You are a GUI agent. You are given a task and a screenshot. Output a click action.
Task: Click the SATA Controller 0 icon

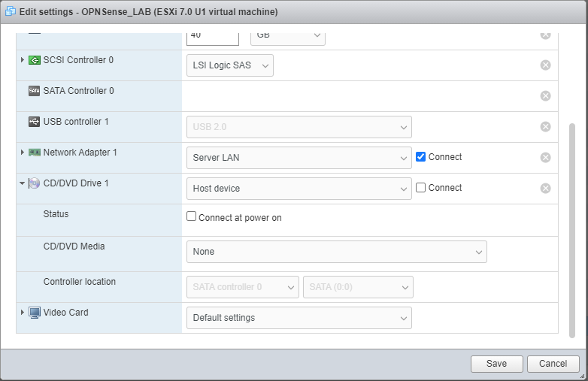[x=34, y=91]
